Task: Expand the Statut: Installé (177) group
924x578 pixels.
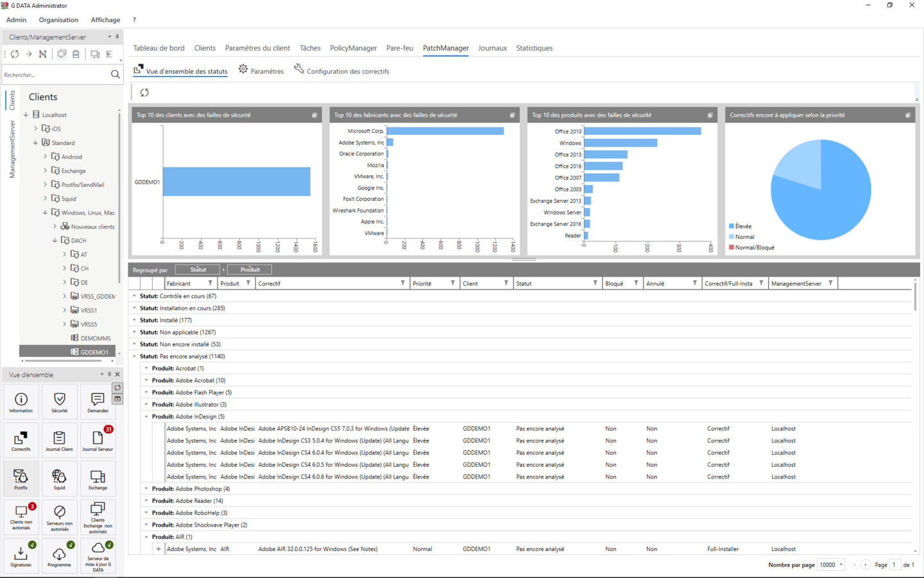Action: (135, 320)
